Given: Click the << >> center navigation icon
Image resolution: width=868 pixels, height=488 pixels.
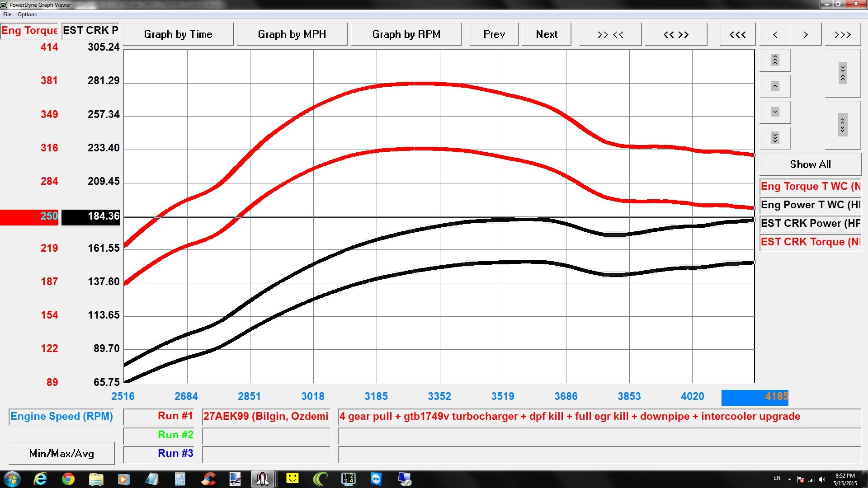Looking at the screenshot, I should [x=675, y=33].
